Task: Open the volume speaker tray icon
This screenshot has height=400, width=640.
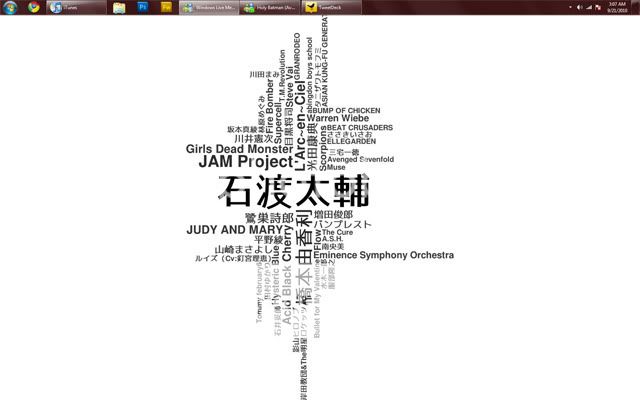Action: point(580,7)
